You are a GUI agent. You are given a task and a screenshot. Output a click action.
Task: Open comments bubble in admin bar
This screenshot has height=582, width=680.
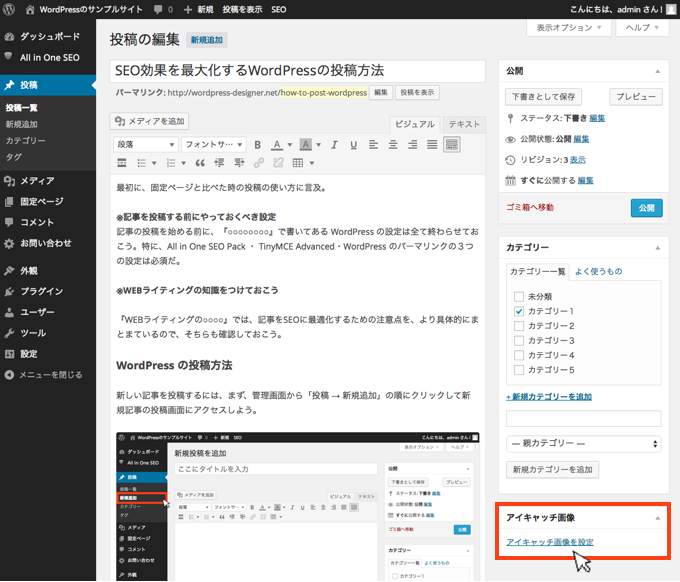click(x=158, y=10)
